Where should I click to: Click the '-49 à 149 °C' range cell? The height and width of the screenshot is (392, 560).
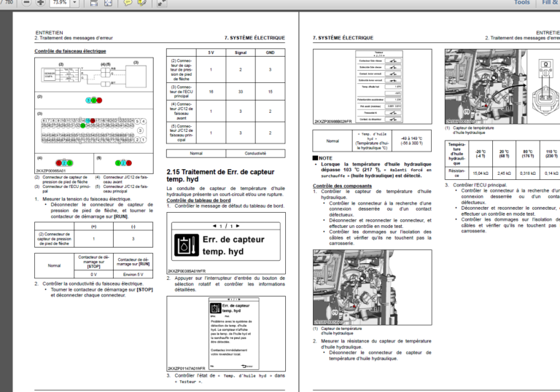(x=411, y=141)
